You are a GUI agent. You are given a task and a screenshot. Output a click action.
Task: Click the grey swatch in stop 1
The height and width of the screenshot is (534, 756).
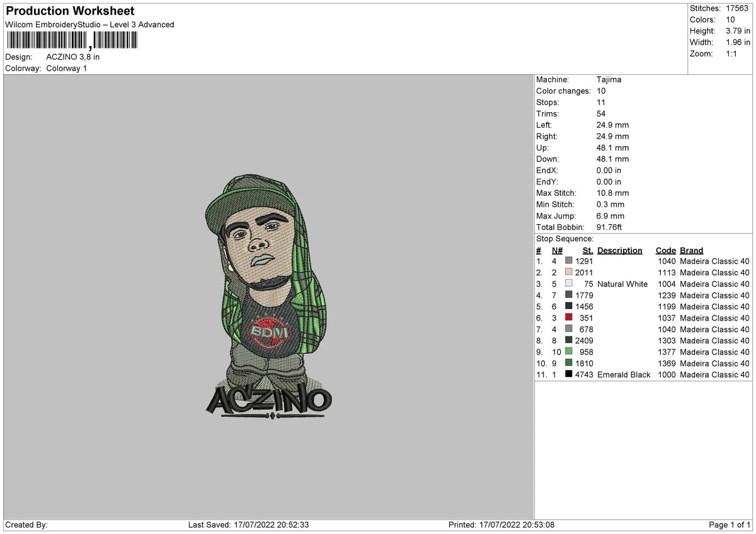tap(569, 261)
